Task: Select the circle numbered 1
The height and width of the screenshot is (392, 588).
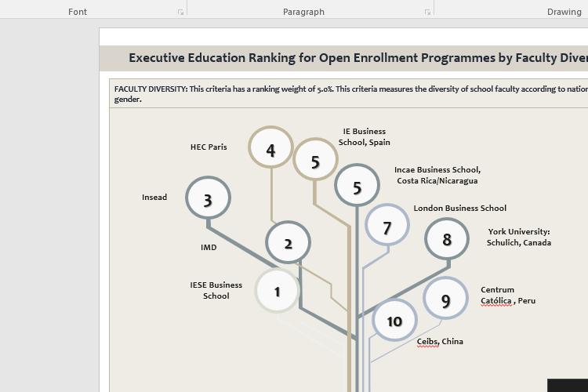Action: pos(277,291)
